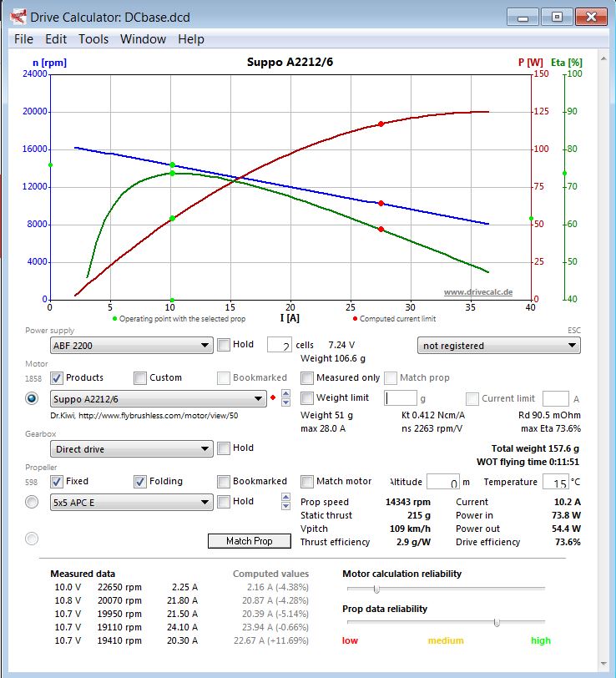The height and width of the screenshot is (678, 616).
Task: Click the red current limit marker on power curve
Action: pyautogui.click(x=381, y=124)
